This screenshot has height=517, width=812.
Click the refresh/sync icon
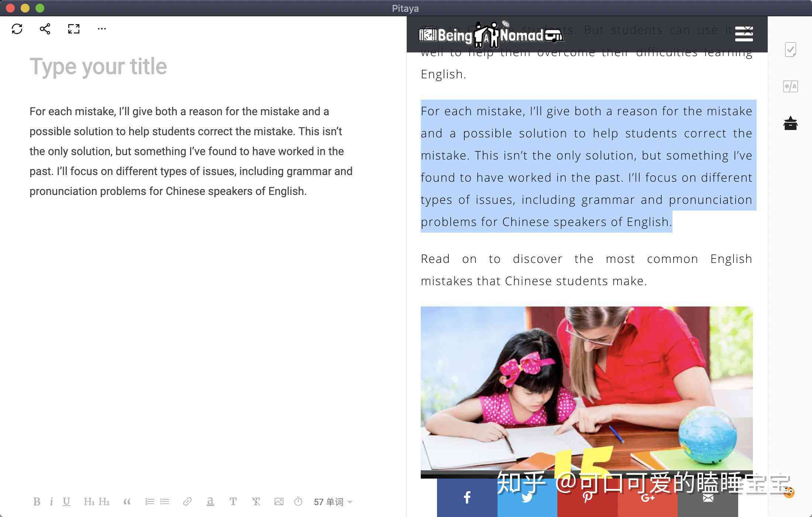coord(17,28)
